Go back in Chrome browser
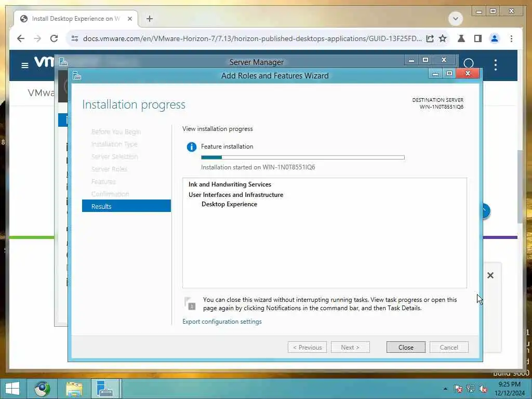Image resolution: width=532 pixels, height=399 pixels. coord(21,38)
